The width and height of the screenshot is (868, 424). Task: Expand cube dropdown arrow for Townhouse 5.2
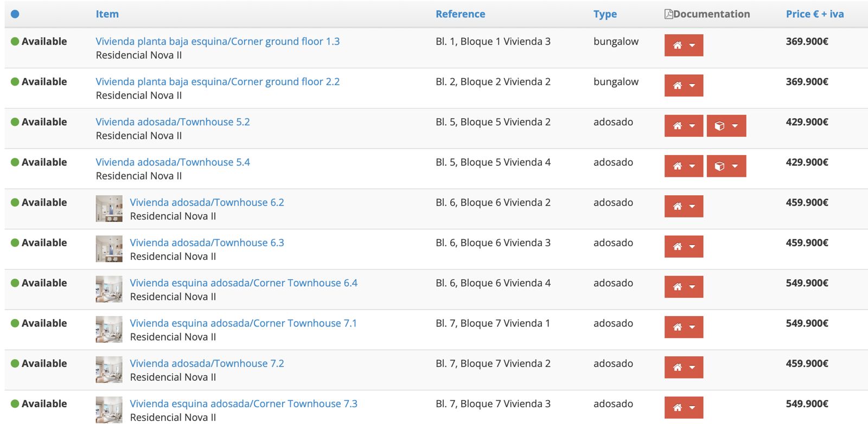[735, 126]
